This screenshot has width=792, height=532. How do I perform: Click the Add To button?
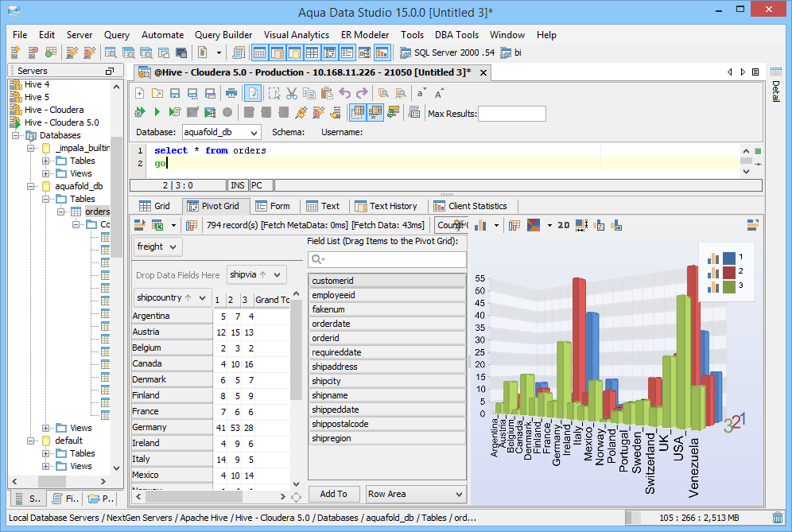pos(333,494)
